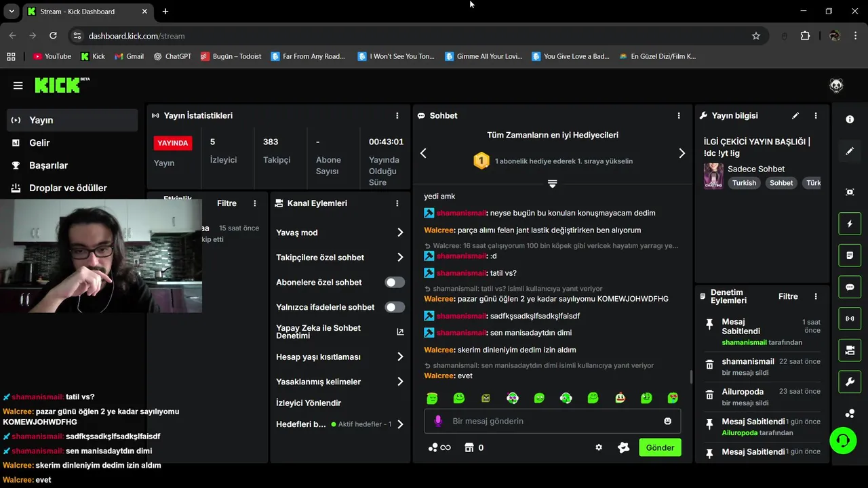Click the capture frame icon in right sidebar
The image size is (868, 488).
850,192
